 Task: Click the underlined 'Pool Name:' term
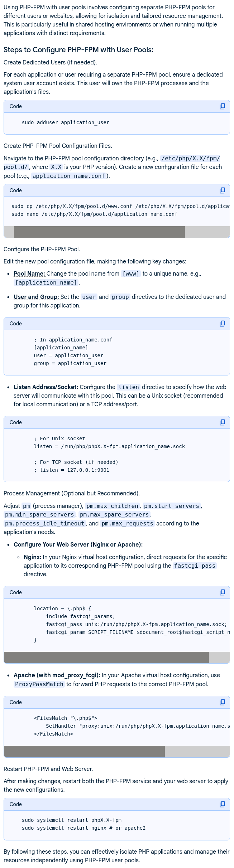point(29,273)
